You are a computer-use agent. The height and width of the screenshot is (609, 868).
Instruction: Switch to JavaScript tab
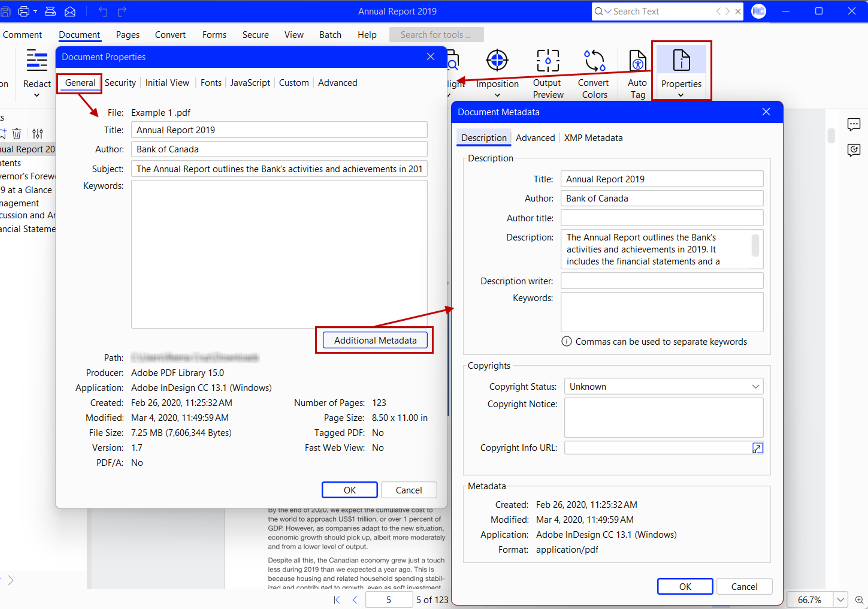click(x=250, y=83)
